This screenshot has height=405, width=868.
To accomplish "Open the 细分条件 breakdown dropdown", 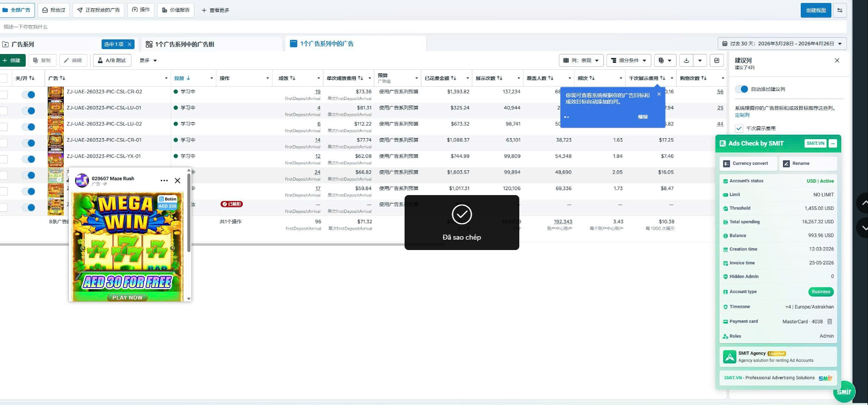I will point(629,60).
